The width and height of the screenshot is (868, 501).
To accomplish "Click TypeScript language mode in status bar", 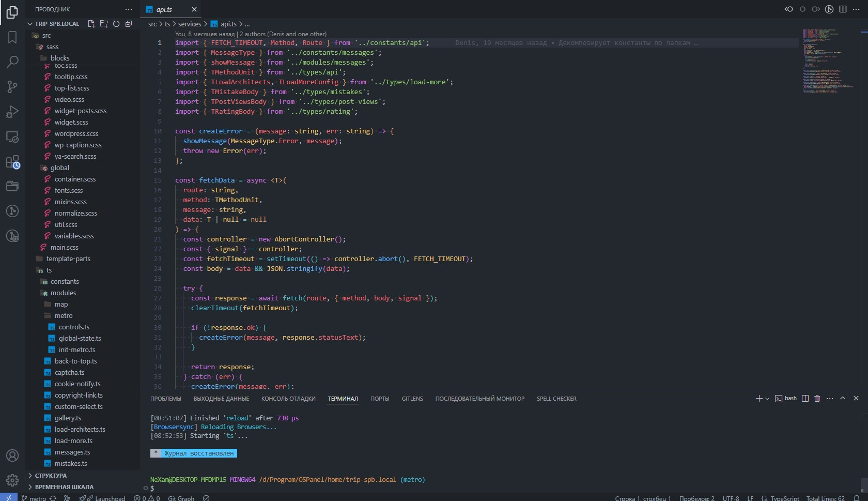I will pos(784,498).
